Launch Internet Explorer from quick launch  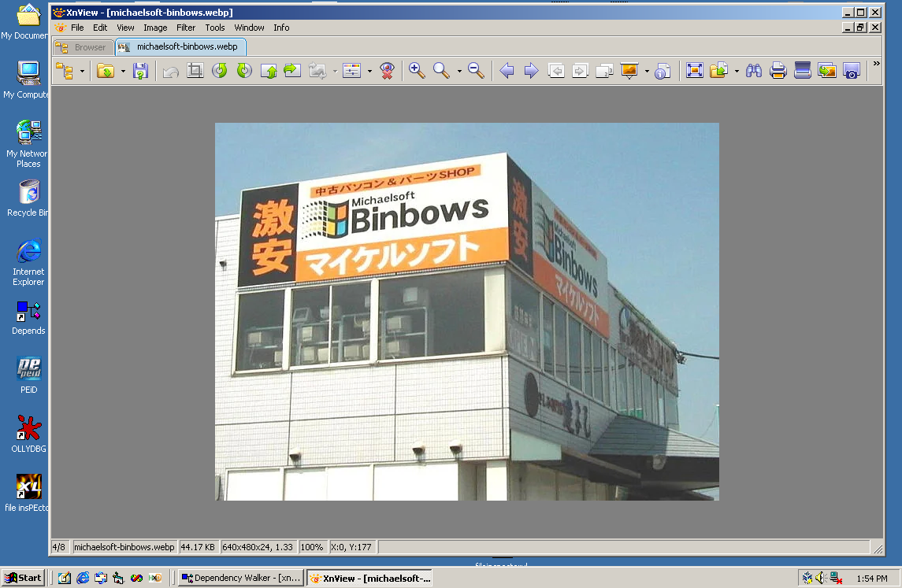[83, 578]
